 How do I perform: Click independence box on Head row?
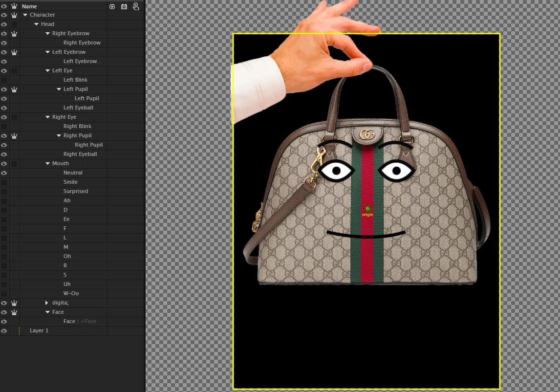click(14, 24)
